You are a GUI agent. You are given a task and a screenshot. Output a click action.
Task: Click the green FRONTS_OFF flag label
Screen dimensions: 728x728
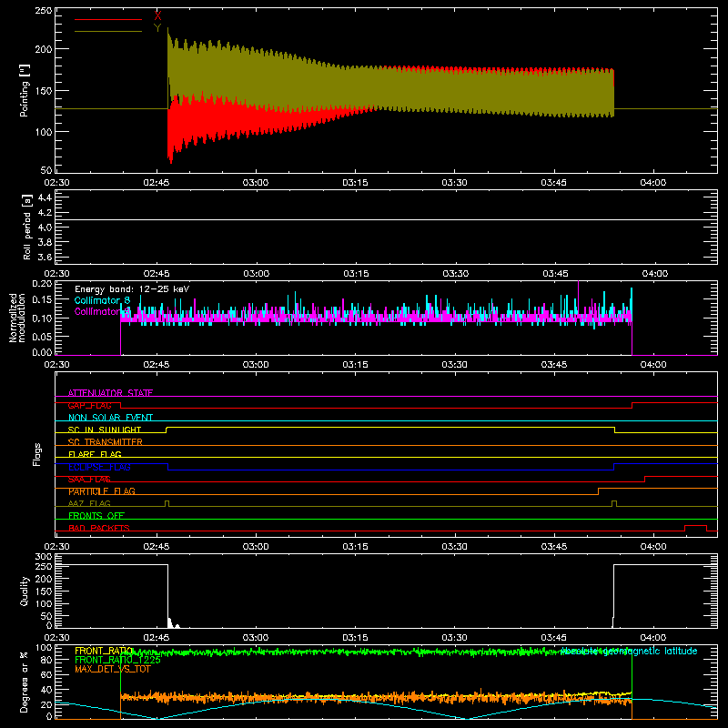tap(96, 516)
